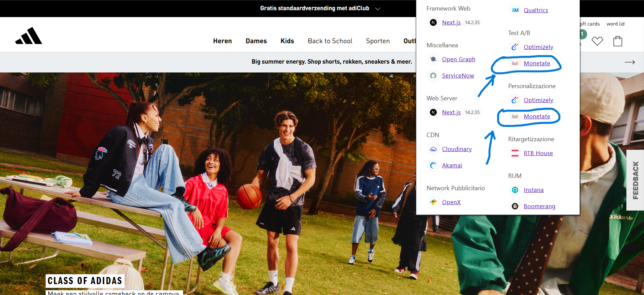The width and height of the screenshot is (644, 295).
Task: Expand the adiClub shipping banner chevron
Action: click(x=377, y=9)
